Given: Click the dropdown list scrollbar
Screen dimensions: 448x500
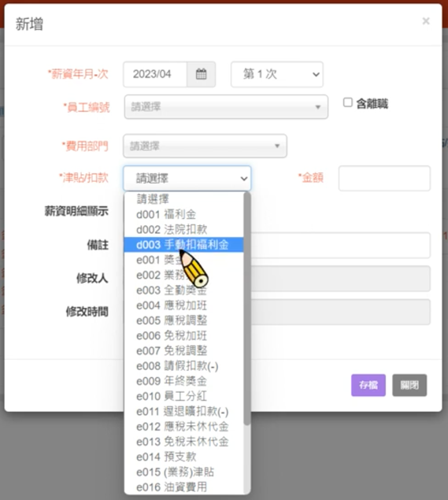Looking at the screenshot, I should point(246,309).
